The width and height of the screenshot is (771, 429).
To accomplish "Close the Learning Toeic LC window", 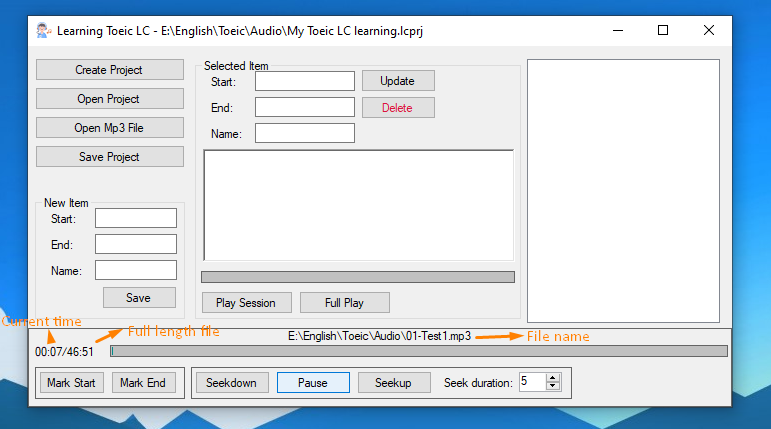I will tap(709, 31).
